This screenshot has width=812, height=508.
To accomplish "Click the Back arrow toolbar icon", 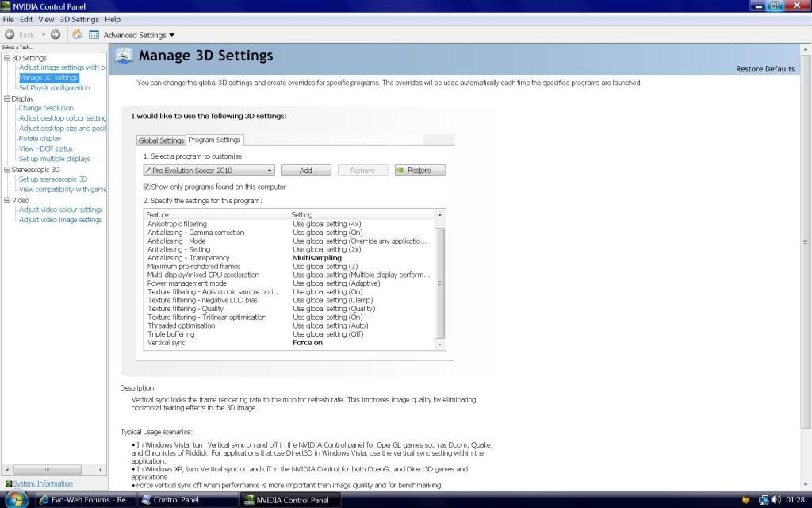I will point(10,35).
